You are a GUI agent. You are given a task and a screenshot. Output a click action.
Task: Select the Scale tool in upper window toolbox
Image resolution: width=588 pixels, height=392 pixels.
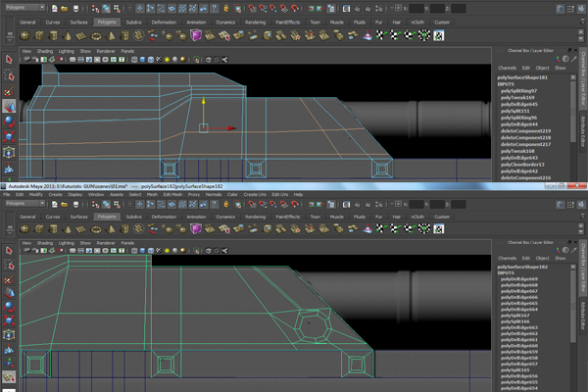(x=9, y=136)
